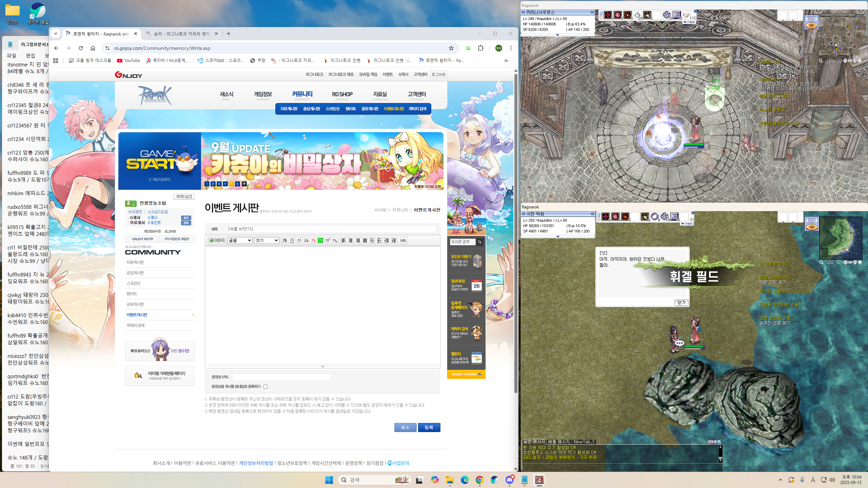868x488 pixels.
Task: Apply bold formatting in the post editor
Action: (x=285, y=240)
